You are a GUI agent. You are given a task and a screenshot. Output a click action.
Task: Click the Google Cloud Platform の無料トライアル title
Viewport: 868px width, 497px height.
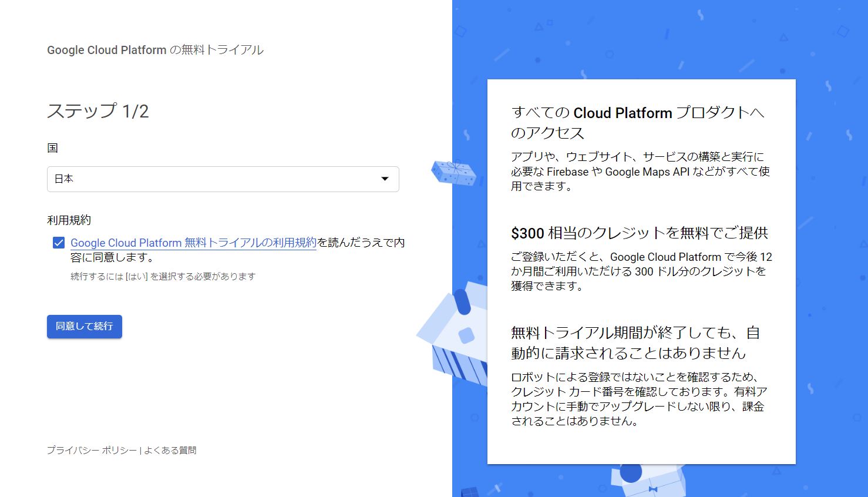[x=155, y=50]
